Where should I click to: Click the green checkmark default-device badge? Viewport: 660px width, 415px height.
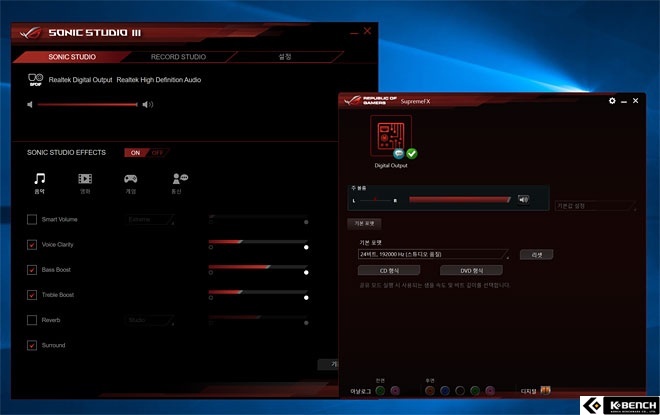tap(412, 154)
